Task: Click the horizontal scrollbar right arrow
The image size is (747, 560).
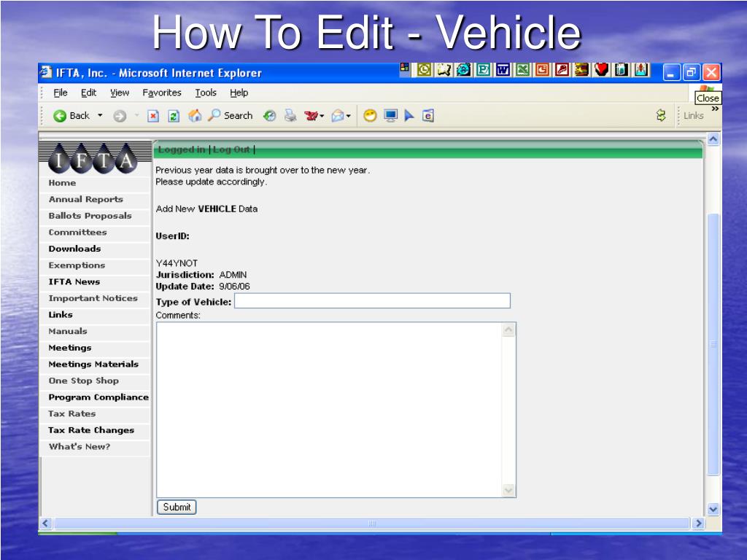Action: pos(698,524)
